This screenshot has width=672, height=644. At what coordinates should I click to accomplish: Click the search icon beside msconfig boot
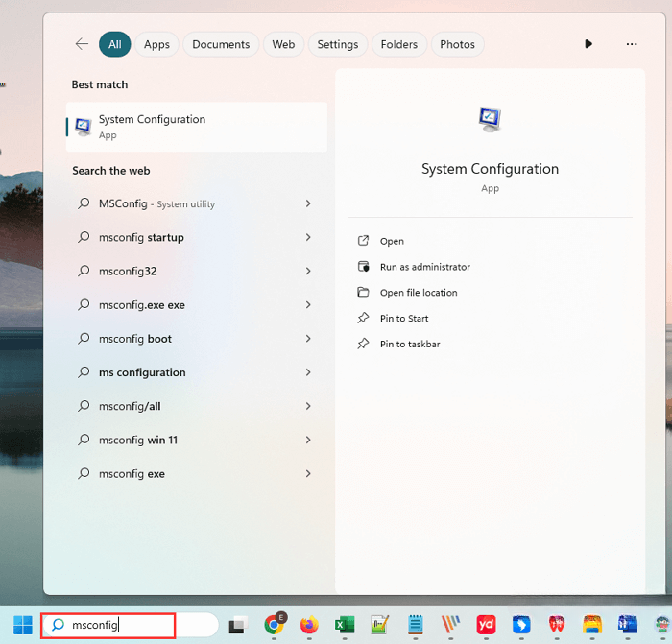coord(84,338)
